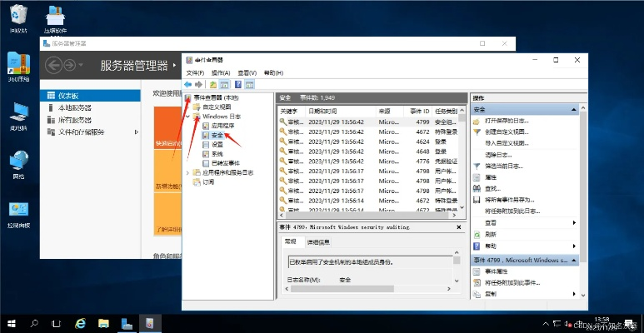Click the filter icon for 创建自定义视图
644x333 pixels.
tap(477, 132)
